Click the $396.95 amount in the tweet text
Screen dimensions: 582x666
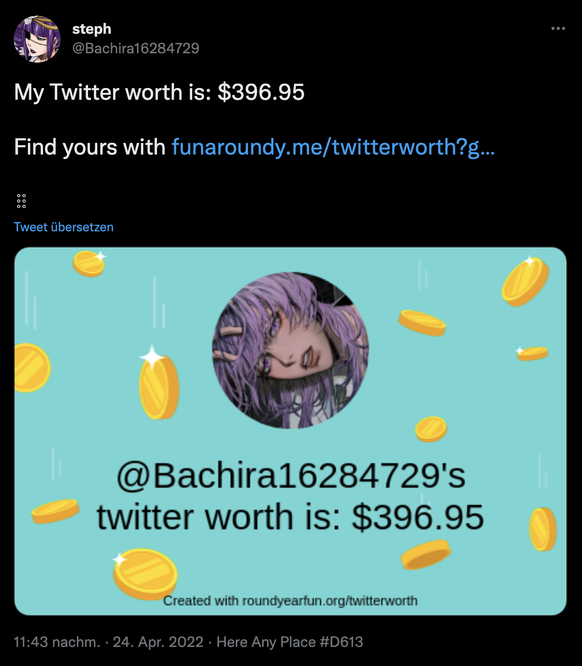261,92
